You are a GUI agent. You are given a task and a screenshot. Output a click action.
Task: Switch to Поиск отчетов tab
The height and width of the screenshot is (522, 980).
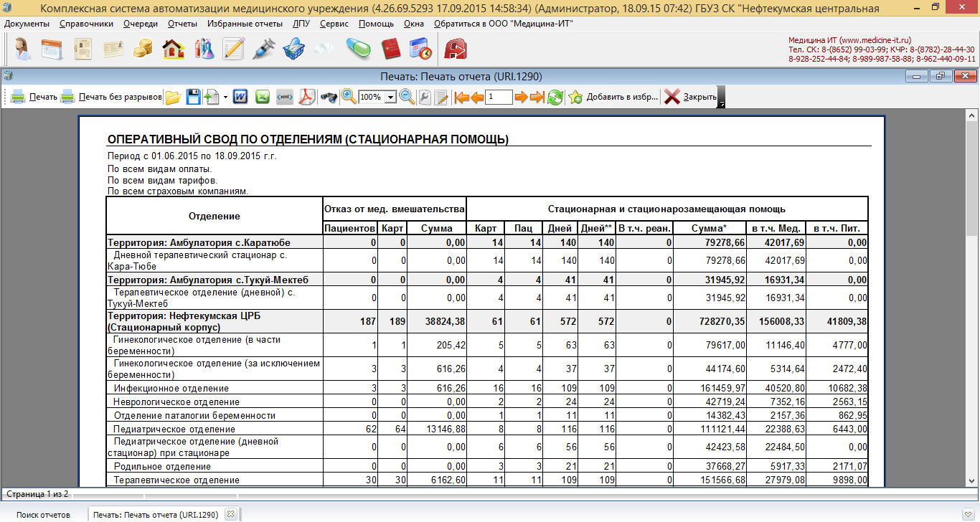pyautogui.click(x=43, y=514)
